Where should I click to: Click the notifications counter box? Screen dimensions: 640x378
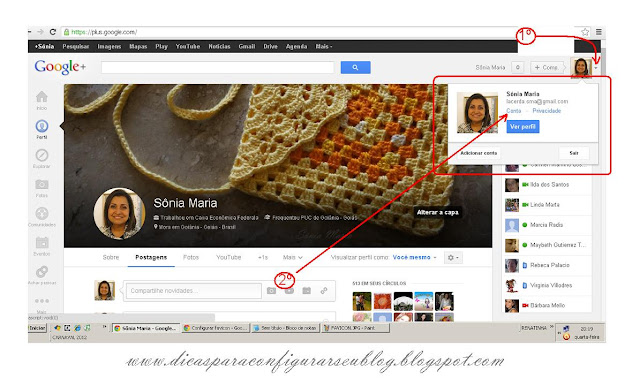(518, 67)
